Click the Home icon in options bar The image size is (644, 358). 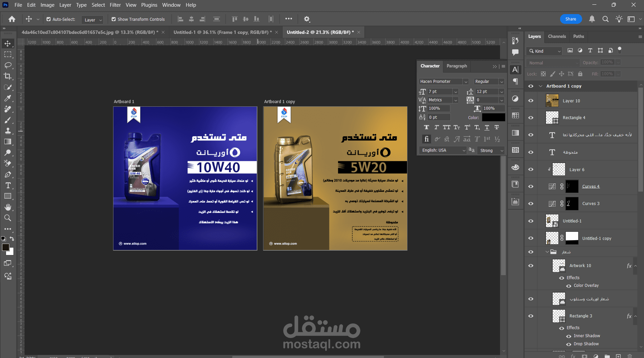(12, 19)
